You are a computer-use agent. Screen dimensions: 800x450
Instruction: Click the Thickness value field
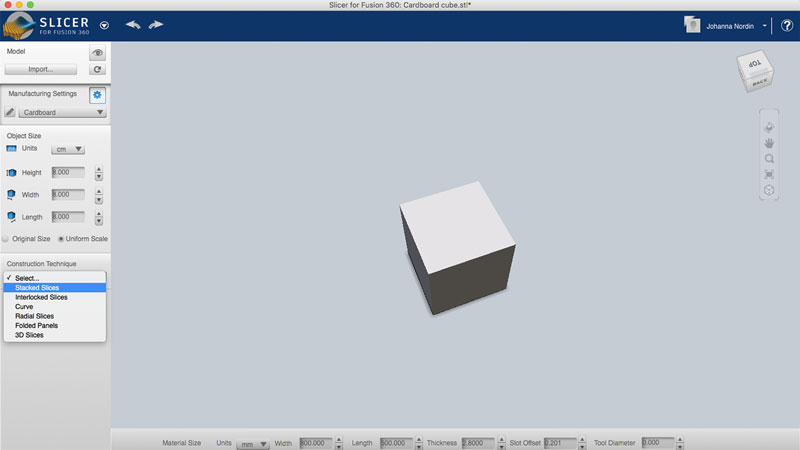pyautogui.click(x=478, y=443)
